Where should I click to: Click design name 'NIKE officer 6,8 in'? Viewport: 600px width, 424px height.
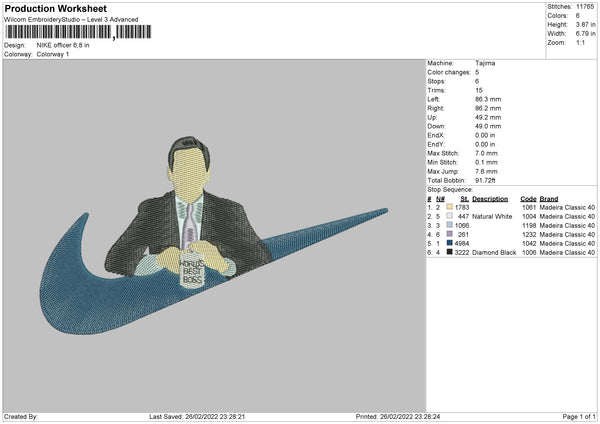[x=63, y=45]
